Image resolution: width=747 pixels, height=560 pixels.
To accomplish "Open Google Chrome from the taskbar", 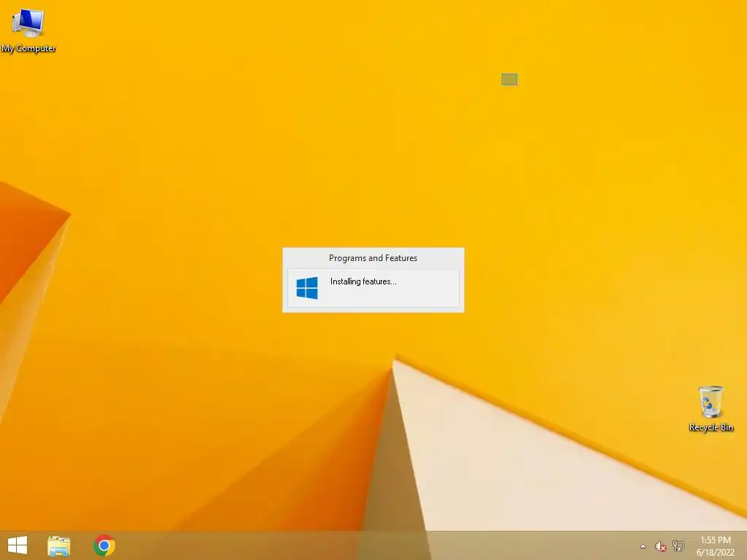I will [x=104, y=545].
